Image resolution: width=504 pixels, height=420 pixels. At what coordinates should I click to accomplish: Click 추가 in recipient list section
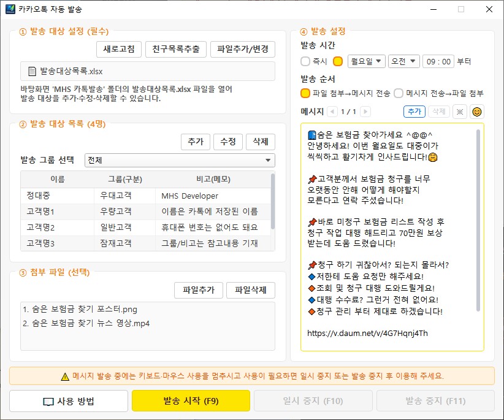[196, 142]
